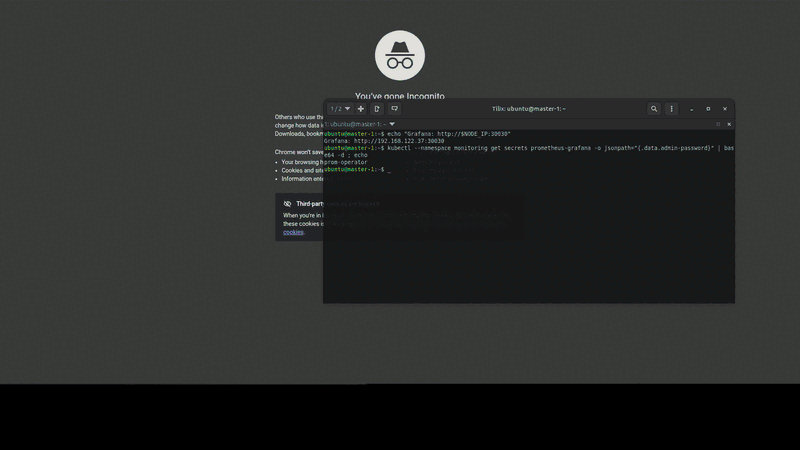Open the cookies link in Chrome
Screen dimensions: 800x450
293,232
